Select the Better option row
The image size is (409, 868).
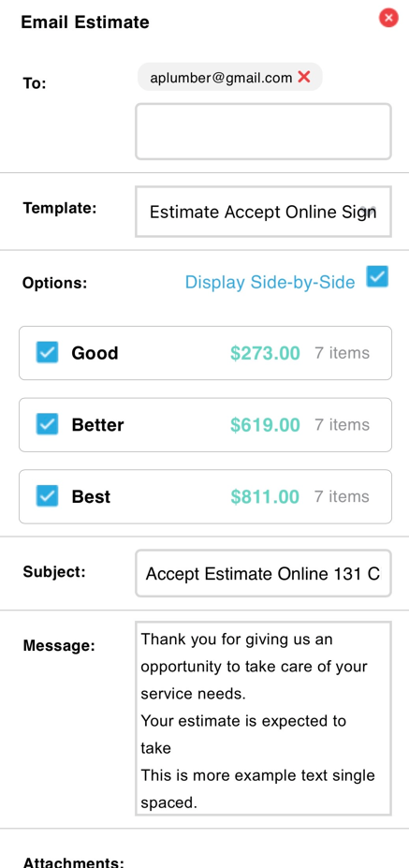coord(205,424)
